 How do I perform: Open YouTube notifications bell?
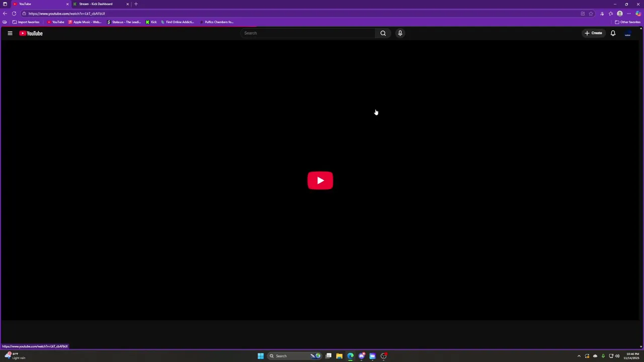[613, 33]
